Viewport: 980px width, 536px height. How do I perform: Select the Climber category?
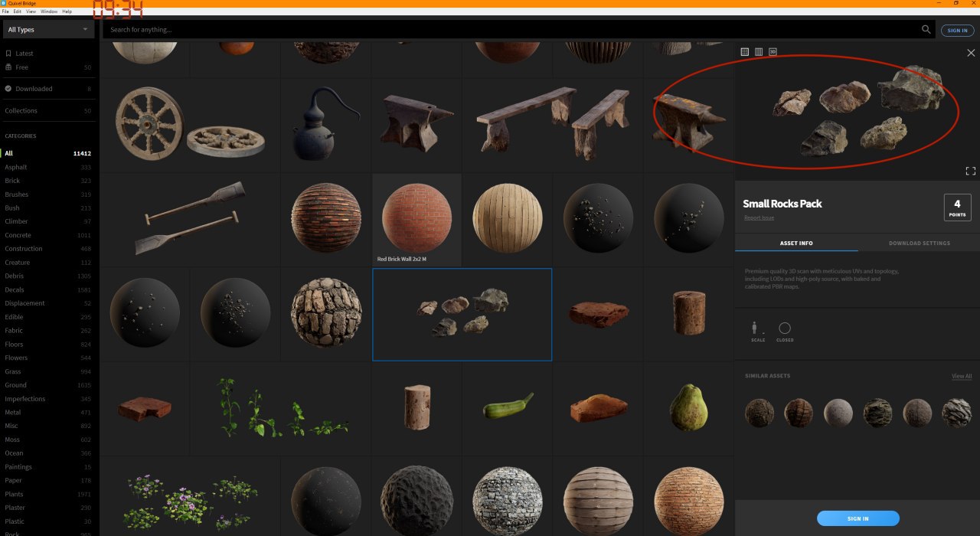[48, 221]
